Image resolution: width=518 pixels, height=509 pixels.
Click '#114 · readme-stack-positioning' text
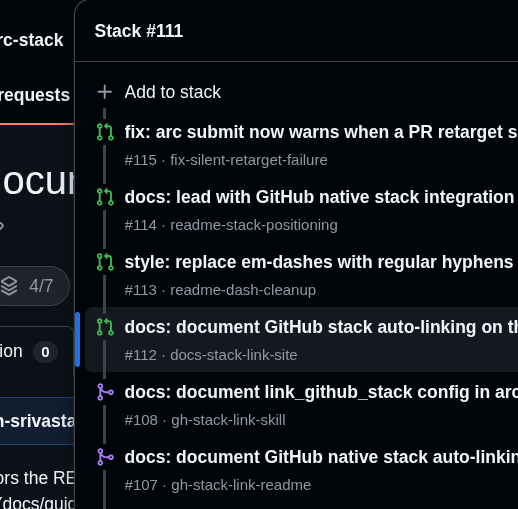tap(231, 225)
